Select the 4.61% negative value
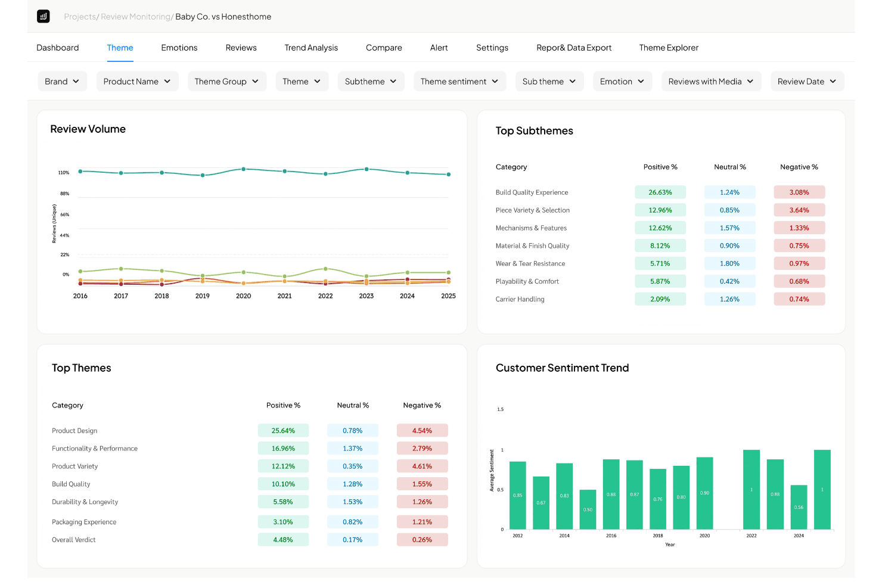The height and width of the screenshot is (588, 882). [x=422, y=466]
